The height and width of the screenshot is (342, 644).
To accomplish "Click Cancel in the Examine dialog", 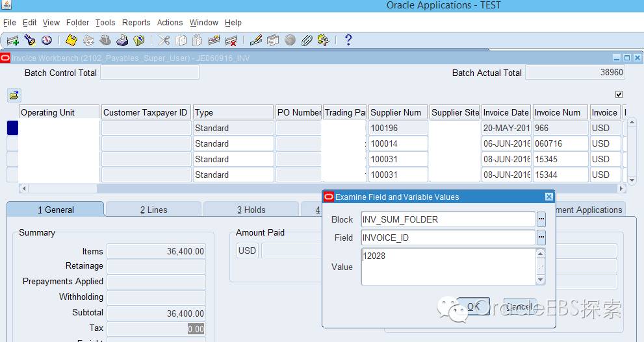I will point(520,306).
